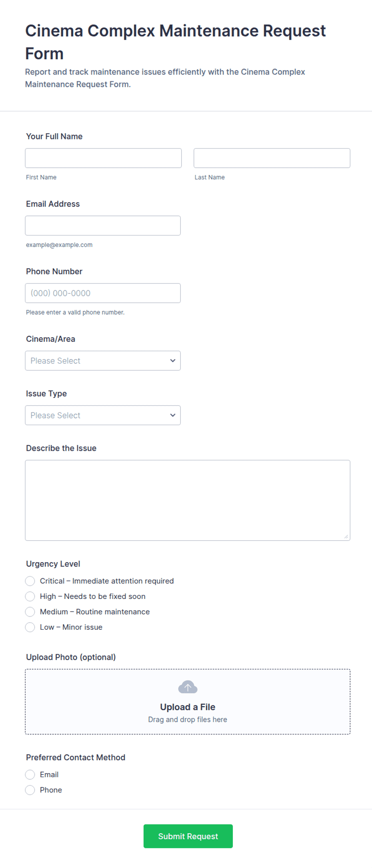Click the cloud upload icon

[188, 687]
